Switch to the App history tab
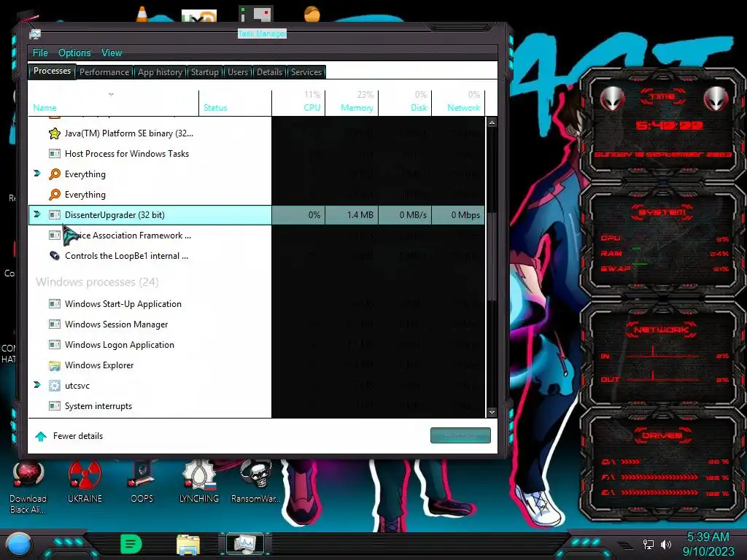 pyautogui.click(x=160, y=72)
